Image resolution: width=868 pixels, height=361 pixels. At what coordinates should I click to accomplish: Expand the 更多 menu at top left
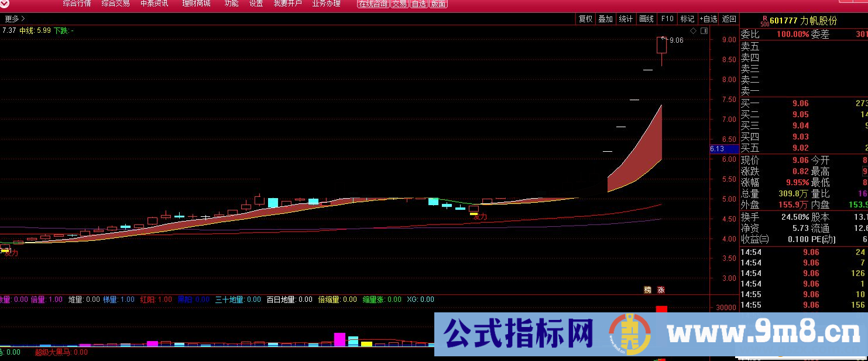(x=12, y=19)
